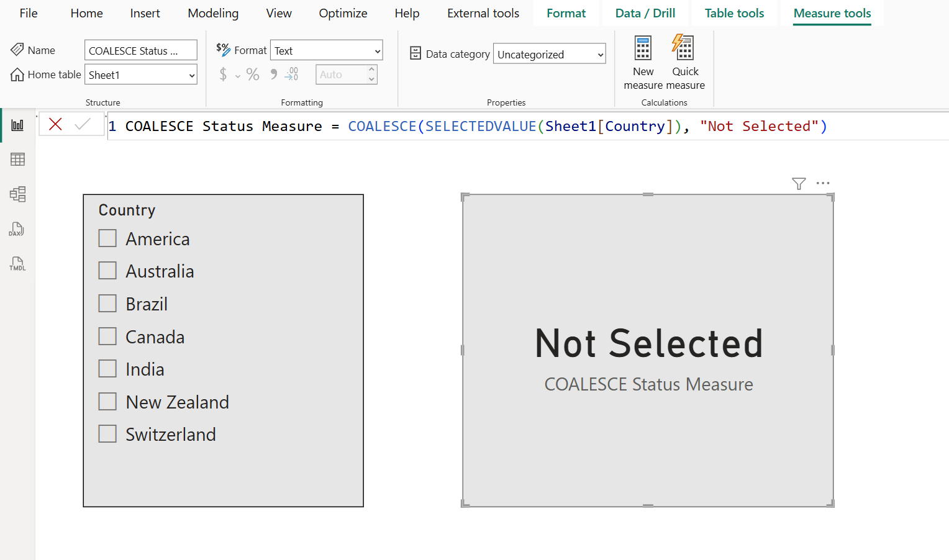Increase decimal places with the stepper arrow

coord(371,70)
